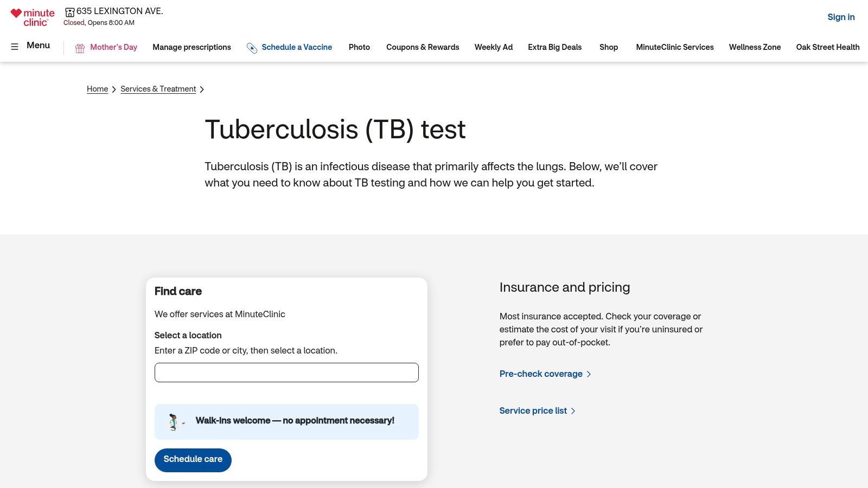Select Coupons & Rewards navigation item
868x488 pixels.
(423, 47)
